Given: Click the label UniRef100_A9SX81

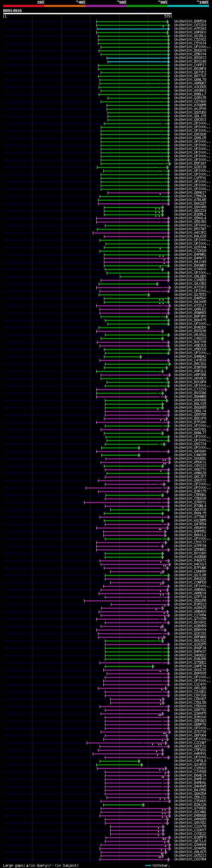Looking at the screenshot, I should pyautogui.click(x=190, y=430).
